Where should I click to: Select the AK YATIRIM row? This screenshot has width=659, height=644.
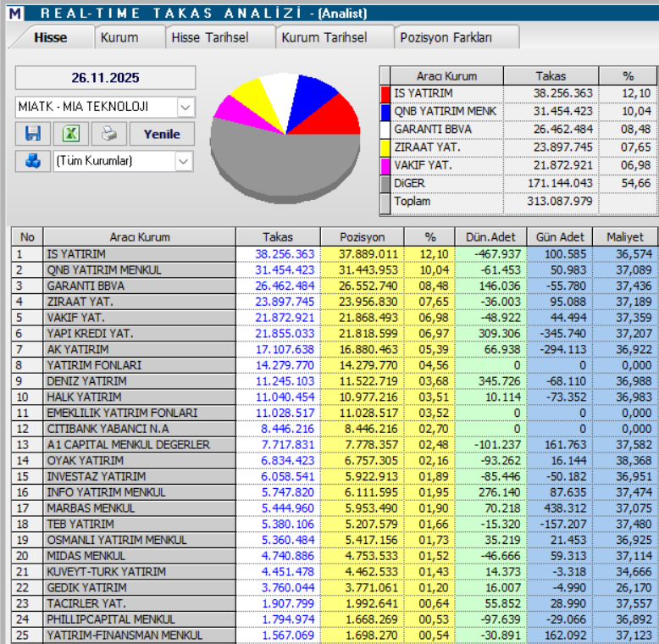(335, 349)
